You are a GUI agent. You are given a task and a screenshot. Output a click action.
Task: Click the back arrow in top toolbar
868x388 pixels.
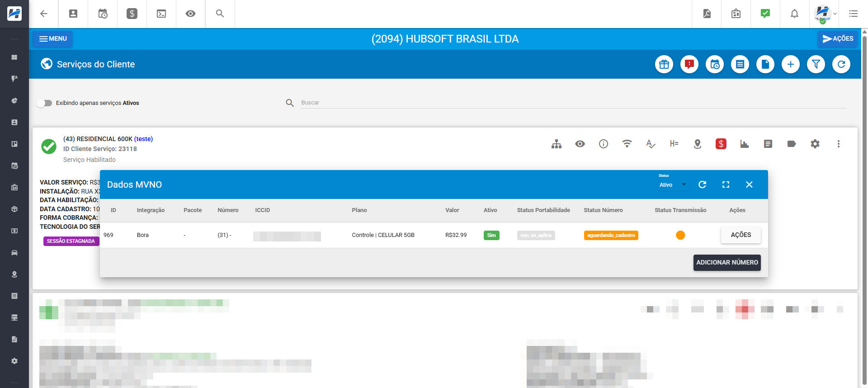[x=44, y=14]
